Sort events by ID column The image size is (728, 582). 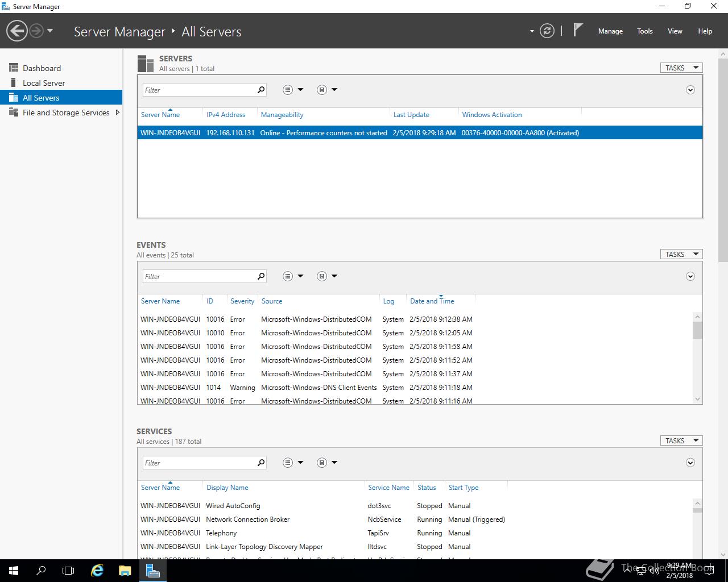[x=210, y=301]
